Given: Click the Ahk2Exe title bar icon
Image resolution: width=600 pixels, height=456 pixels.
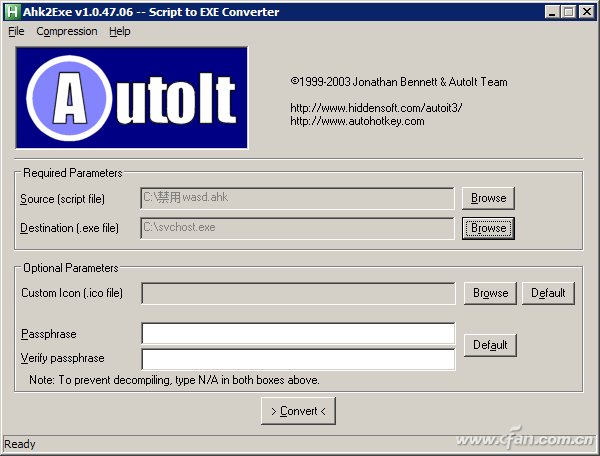Looking at the screenshot, I should pos(12,12).
